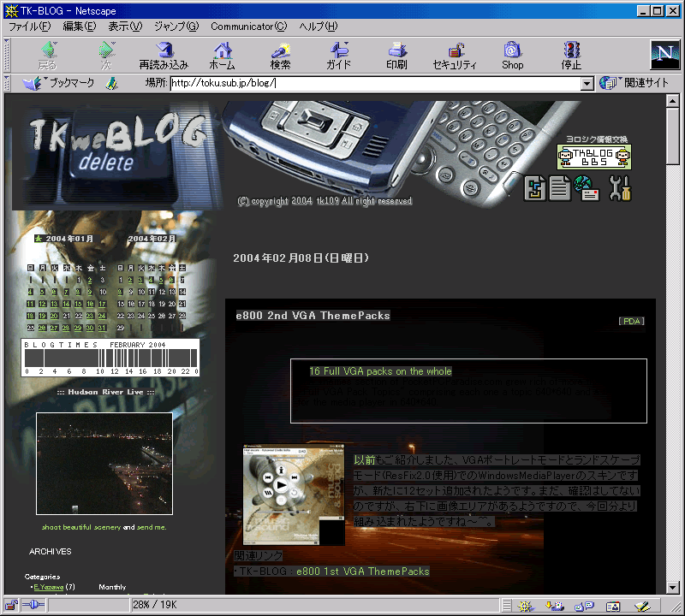Click the puzzle document icon on page
Image resolution: width=685 pixels, height=616 pixels.
534,188
